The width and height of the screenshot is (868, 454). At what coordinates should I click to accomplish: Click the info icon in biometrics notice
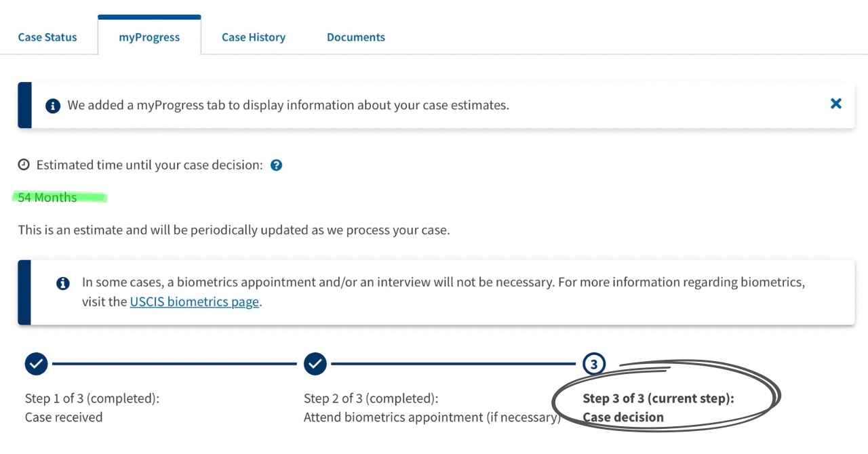tap(63, 283)
